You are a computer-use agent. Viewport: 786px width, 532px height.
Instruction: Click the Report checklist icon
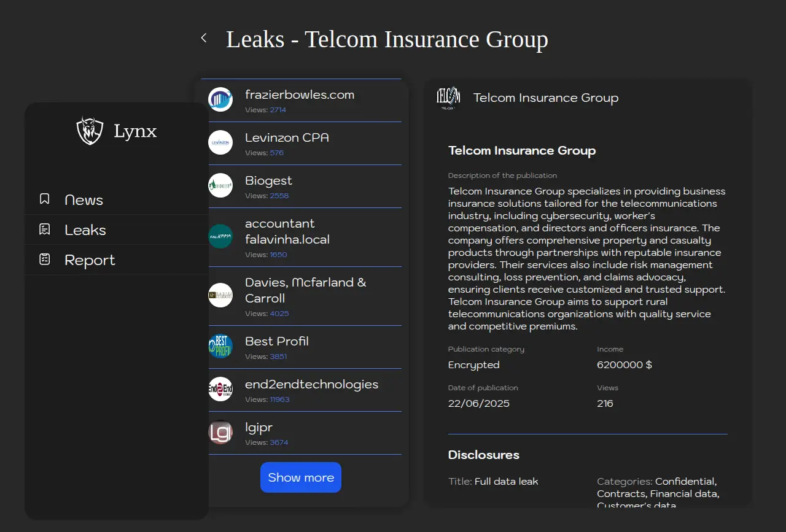44,260
